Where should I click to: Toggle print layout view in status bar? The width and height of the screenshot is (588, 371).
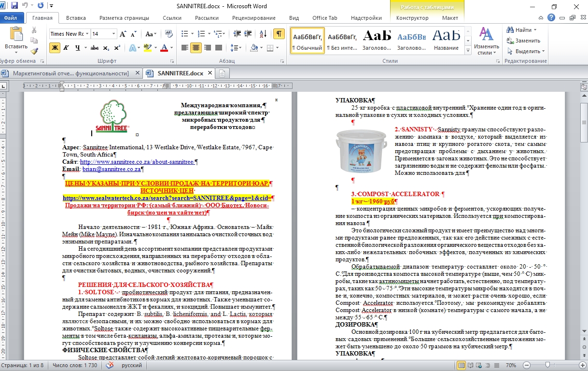click(x=462, y=365)
